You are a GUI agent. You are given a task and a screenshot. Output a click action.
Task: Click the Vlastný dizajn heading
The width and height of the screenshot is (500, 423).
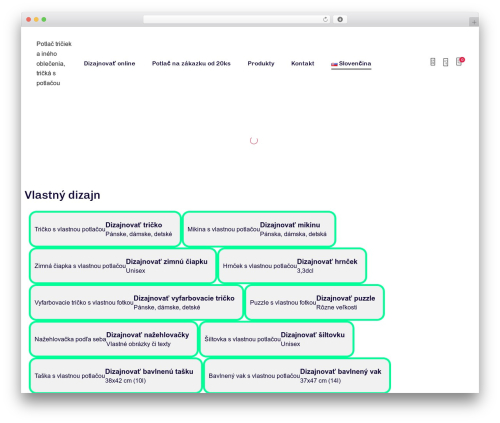(x=62, y=195)
